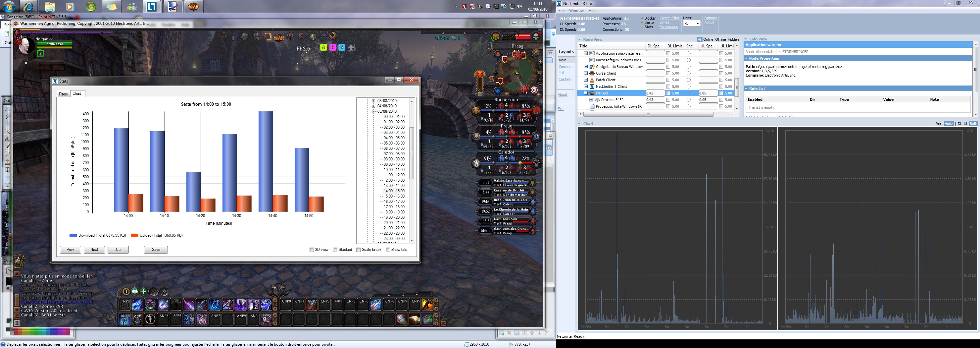980x348 pixels.
Task: Open Internet Explorer from the taskbar
Action: click(x=29, y=7)
